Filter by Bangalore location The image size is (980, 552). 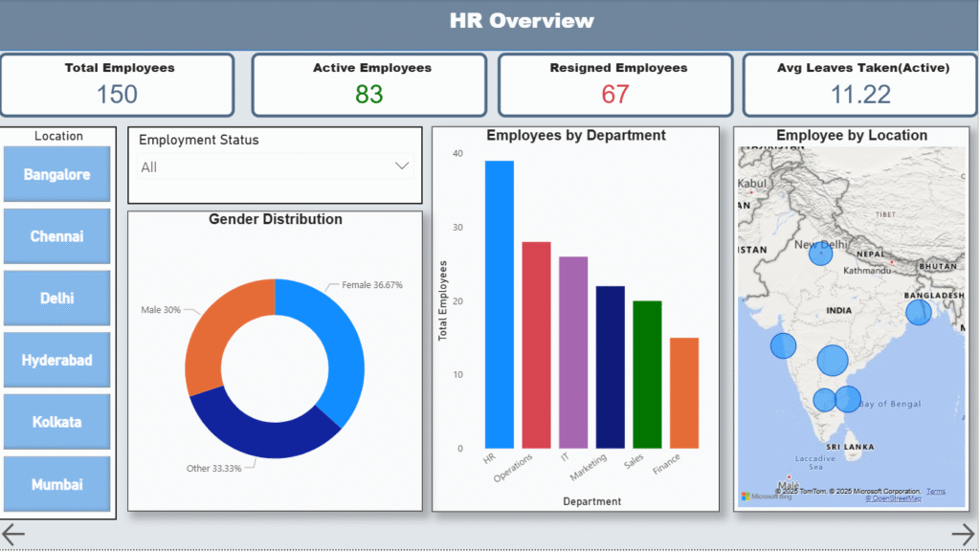click(57, 175)
